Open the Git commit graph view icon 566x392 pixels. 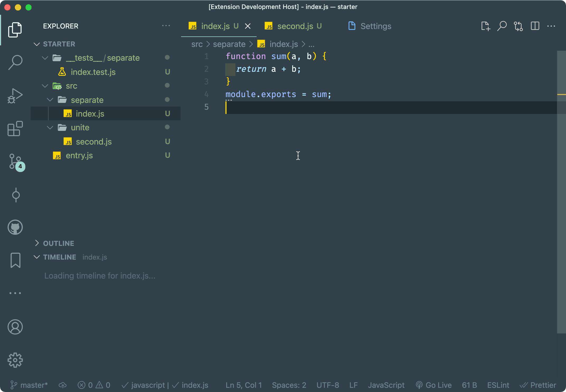(16, 195)
